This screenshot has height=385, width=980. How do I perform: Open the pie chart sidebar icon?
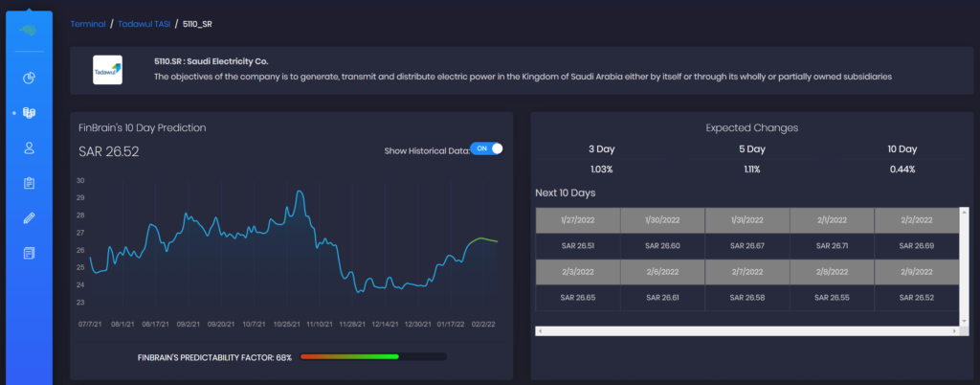coord(29,79)
